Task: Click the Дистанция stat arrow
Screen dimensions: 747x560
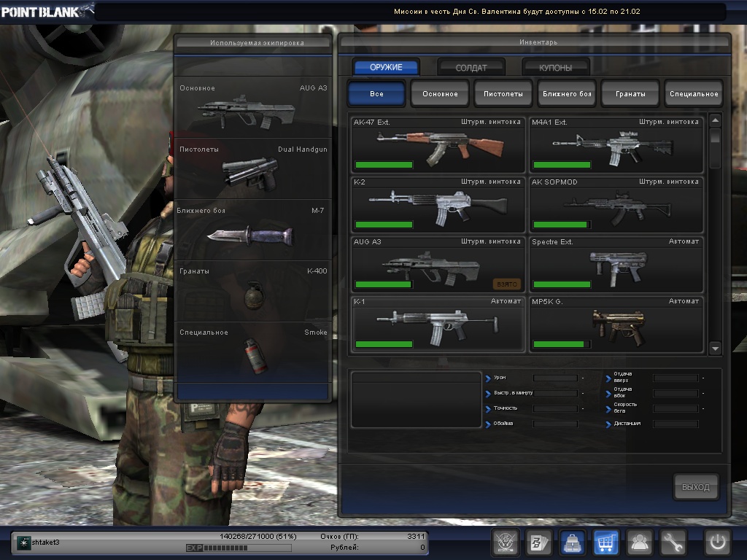Action: pyautogui.click(x=608, y=424)
